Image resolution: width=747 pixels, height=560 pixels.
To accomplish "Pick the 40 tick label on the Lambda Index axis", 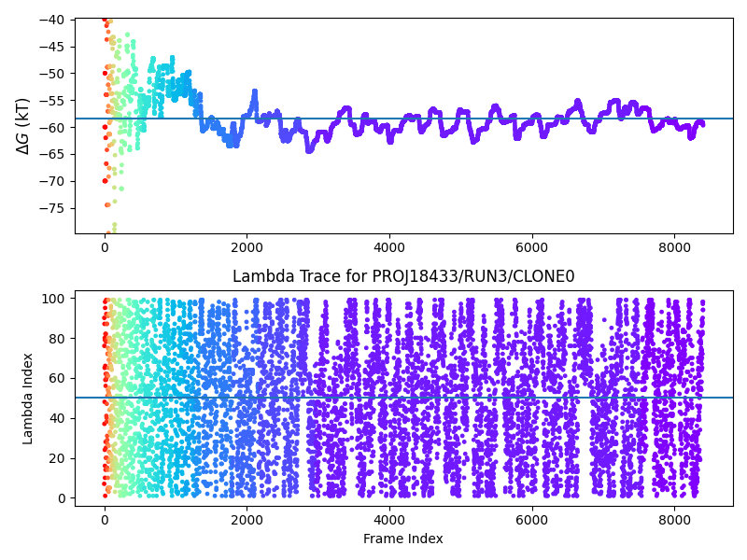I will pyautogui.click(x=56, y=418).
